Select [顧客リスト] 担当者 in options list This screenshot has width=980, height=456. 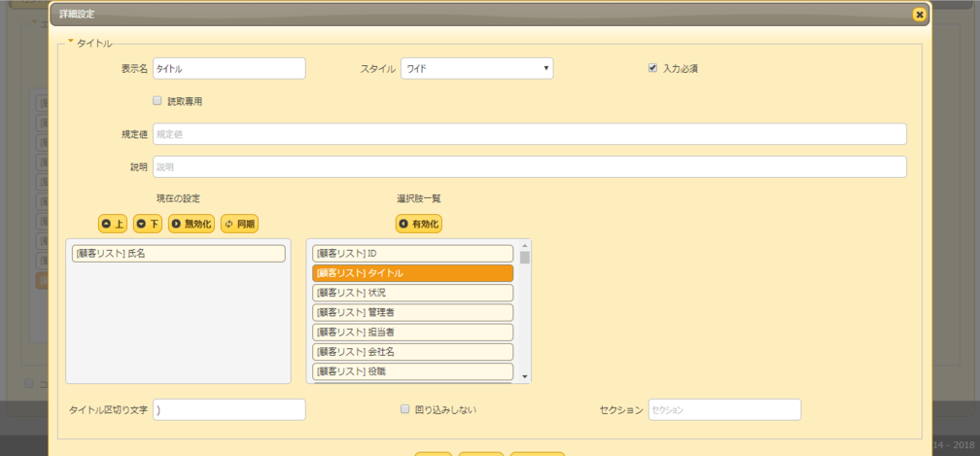pyautogui.click(x=412, y=333)
